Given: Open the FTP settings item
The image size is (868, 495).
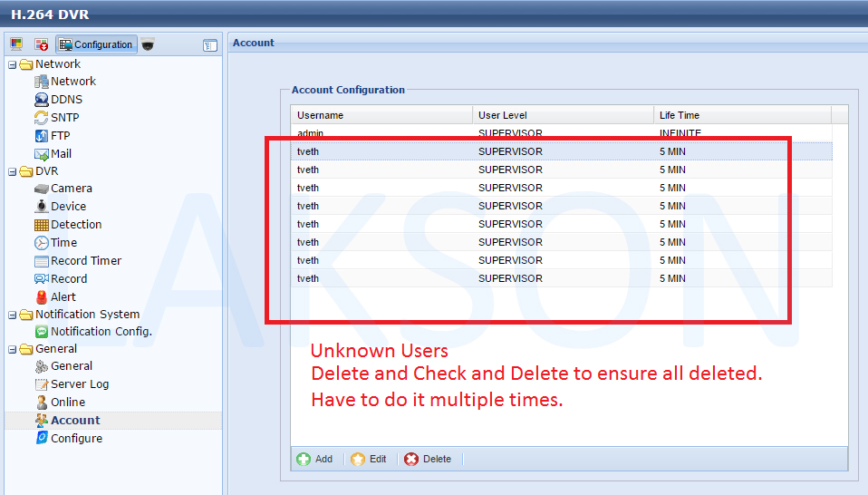Looking at the screenshot, I should (60, 135).
